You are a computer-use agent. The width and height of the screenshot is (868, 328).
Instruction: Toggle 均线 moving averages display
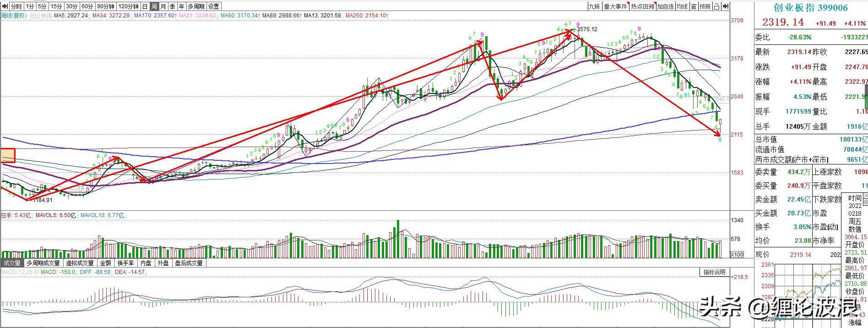(x=683, y=6)
